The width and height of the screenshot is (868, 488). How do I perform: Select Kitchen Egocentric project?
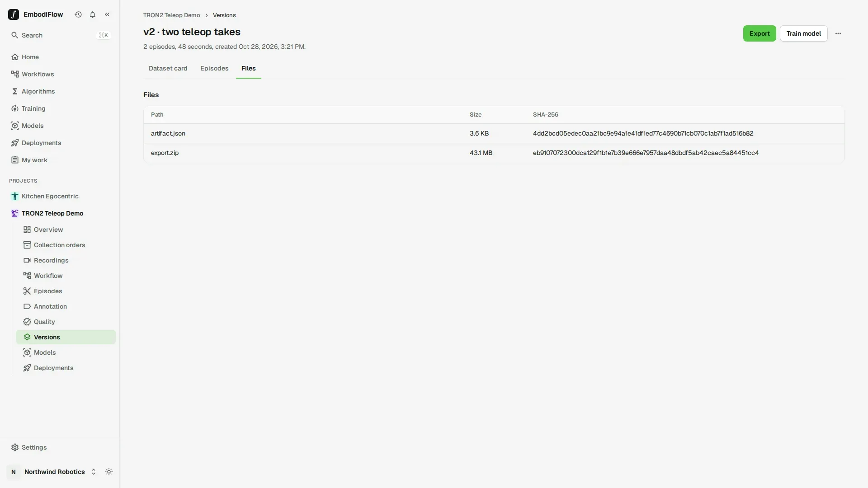point(60,196)
